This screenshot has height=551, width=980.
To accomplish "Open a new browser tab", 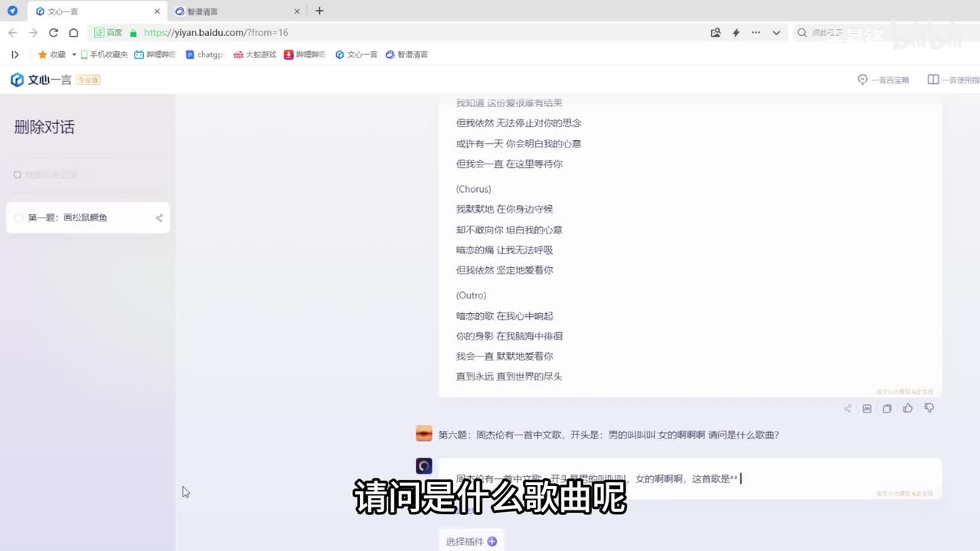I will (319, 11).
